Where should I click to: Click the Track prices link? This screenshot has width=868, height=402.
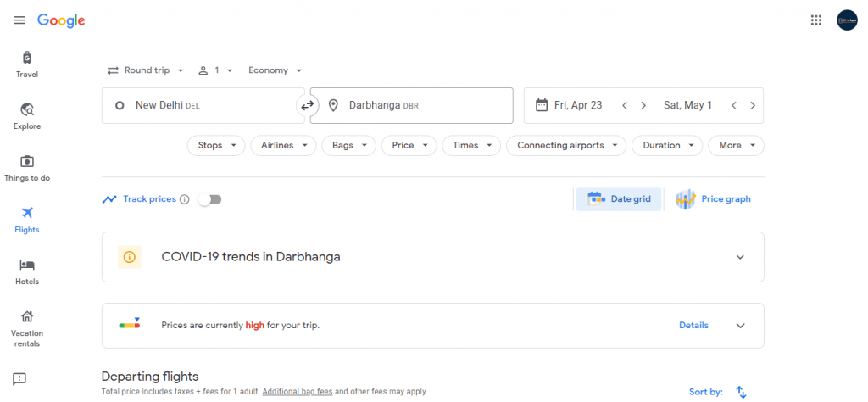[149, 198]
